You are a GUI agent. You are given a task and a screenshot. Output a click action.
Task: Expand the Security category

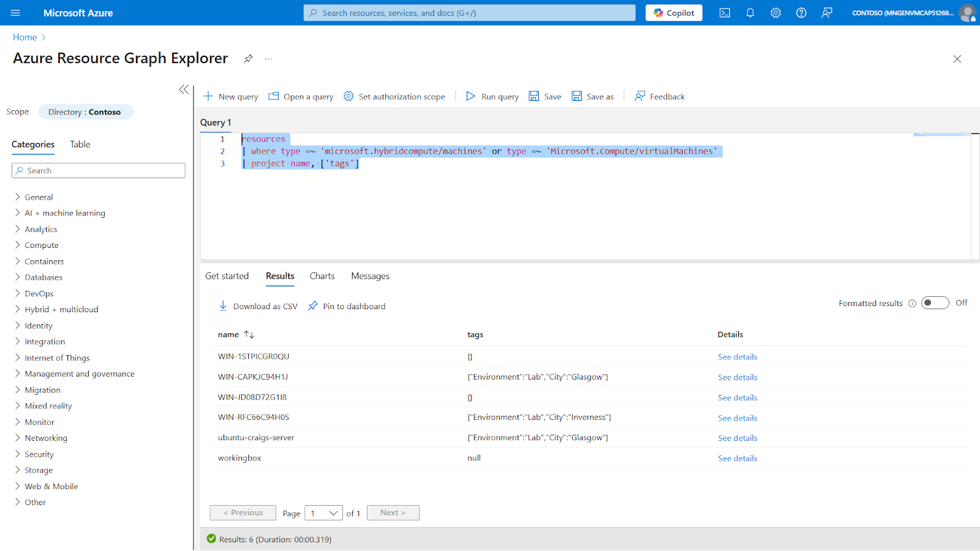34,454
